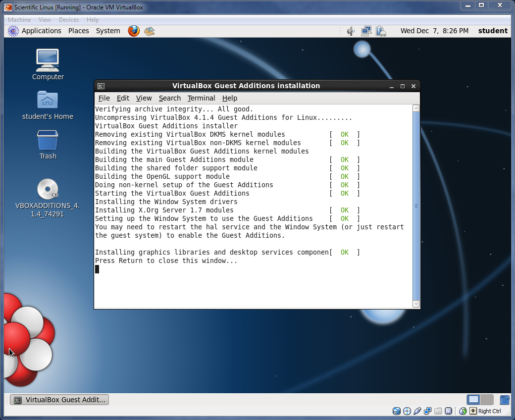The image size is (515, 420).
Task: Open the VirtualBox Help menu
Action: (93, 20)
